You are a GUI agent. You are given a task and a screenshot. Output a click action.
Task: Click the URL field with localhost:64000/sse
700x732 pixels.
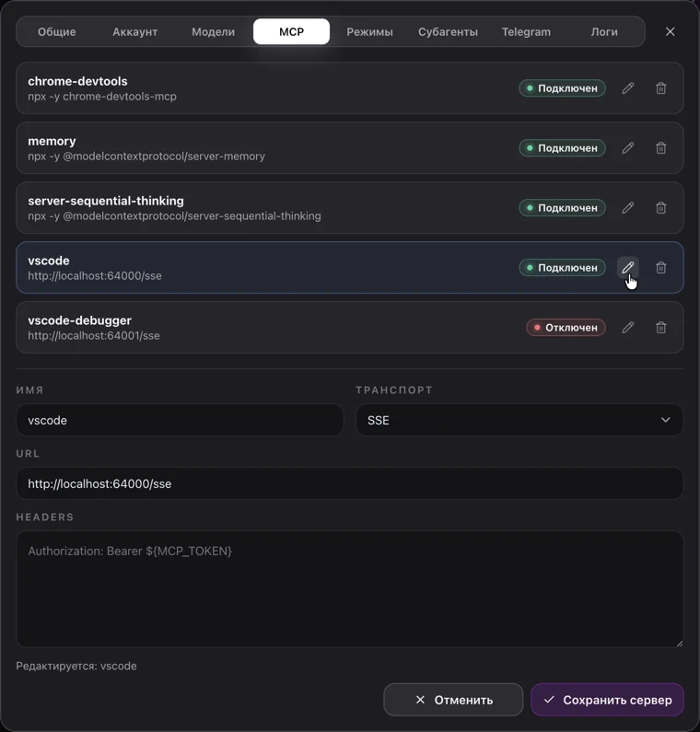click(350, 483)
